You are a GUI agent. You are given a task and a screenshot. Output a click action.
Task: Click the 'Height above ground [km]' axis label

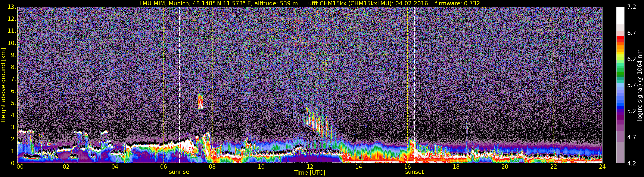click(x=3, y=85)
